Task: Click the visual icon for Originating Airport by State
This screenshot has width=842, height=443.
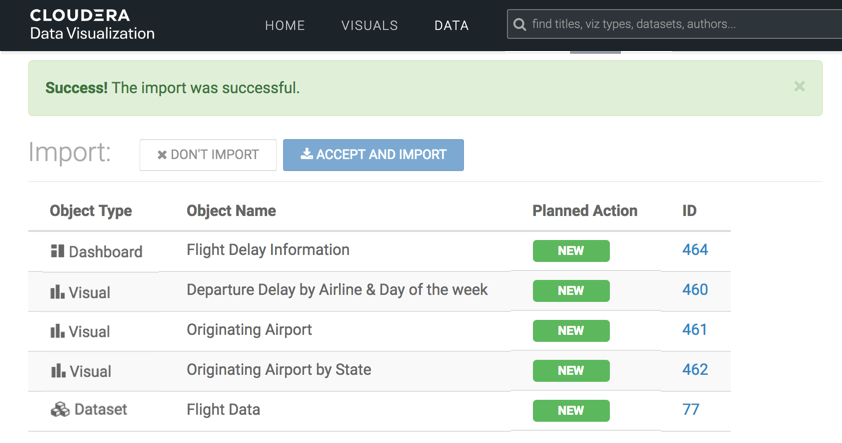Action: [x=57, y=371]
